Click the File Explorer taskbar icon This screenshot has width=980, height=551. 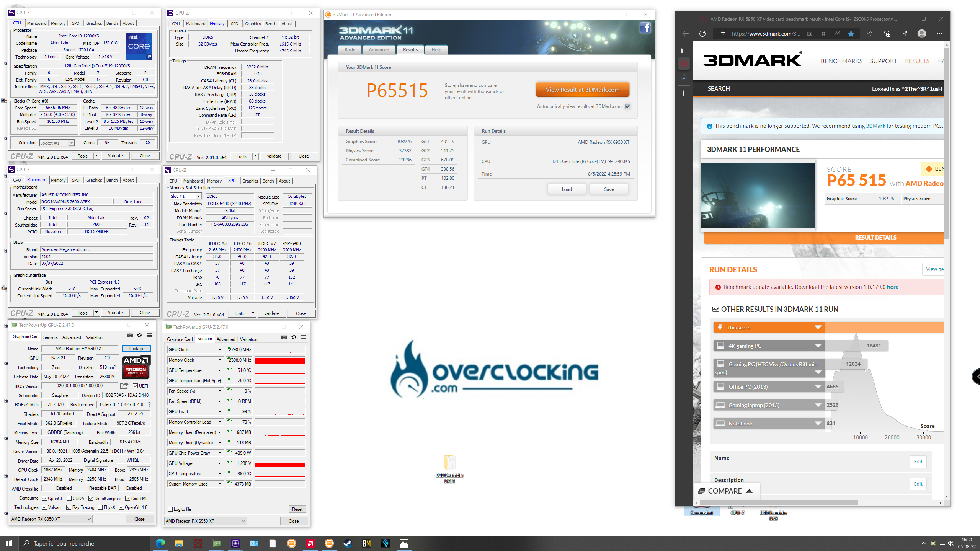click(x=179, y=543)
